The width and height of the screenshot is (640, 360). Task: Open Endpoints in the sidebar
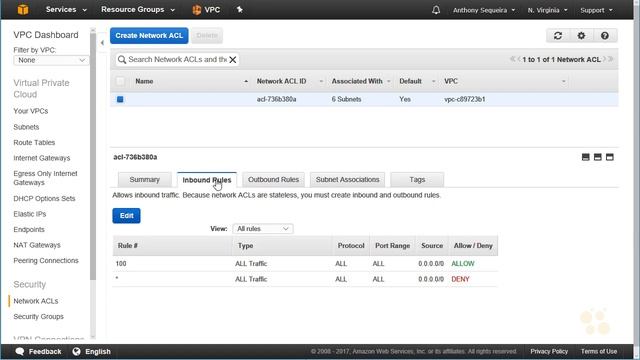tap(29, 229)
